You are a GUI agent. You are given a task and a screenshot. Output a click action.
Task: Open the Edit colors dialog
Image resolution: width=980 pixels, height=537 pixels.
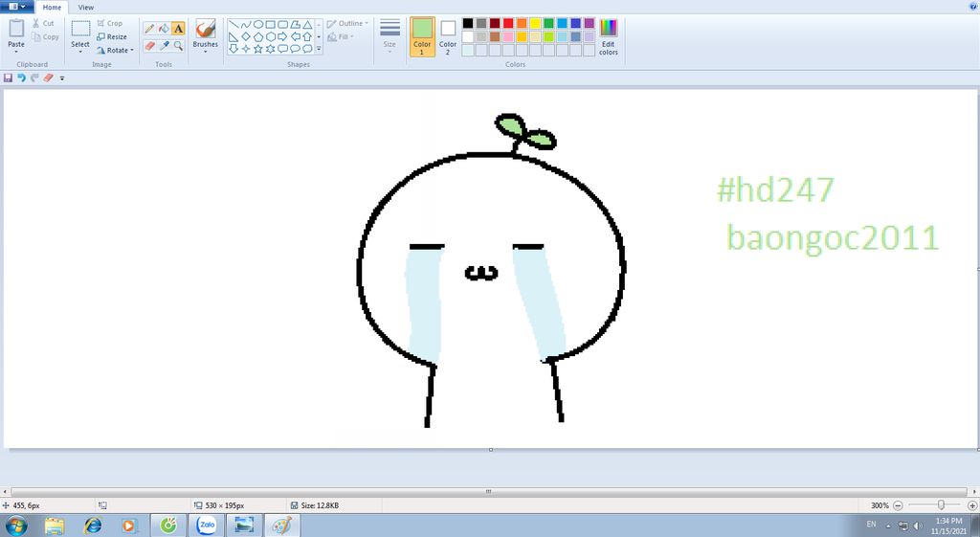[608, 37]
